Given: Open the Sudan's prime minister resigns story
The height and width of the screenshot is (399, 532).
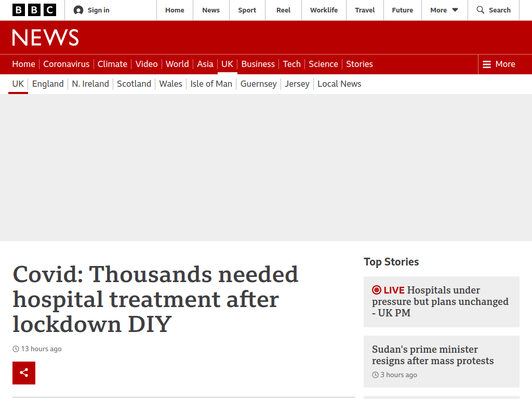Looking at the screenshot, I should [x=433, y=355].
